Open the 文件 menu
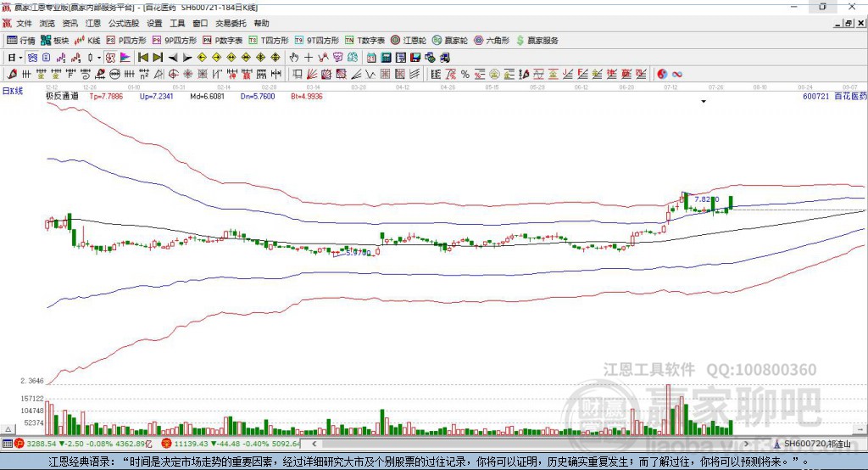868x470 pixels. tap(24, 23)
